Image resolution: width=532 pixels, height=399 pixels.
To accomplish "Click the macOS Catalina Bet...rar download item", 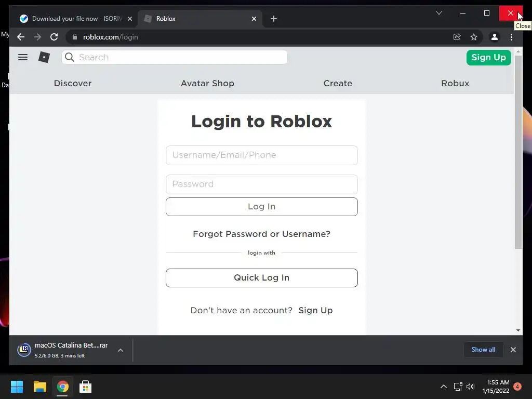I will click(x=71, y=350).
